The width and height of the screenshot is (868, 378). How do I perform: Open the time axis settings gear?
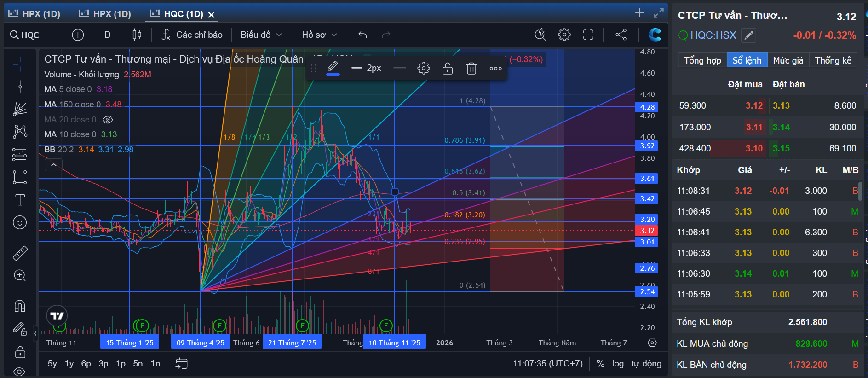click(x=652, y=343)
